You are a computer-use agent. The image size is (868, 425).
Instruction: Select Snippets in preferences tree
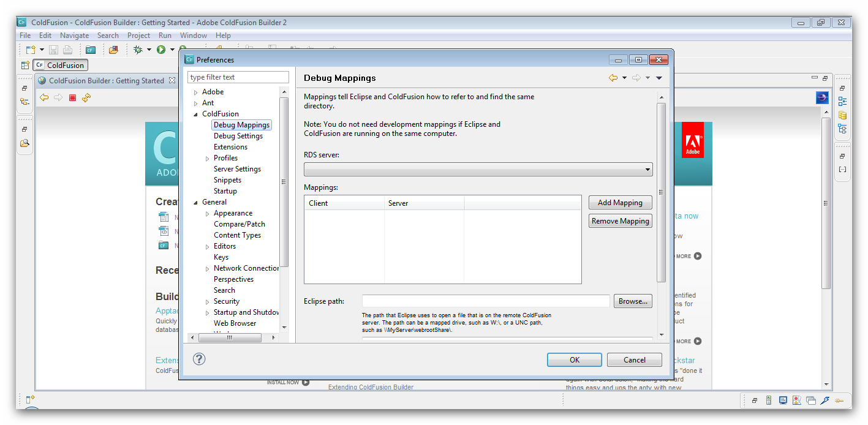[x=227, y=180]
